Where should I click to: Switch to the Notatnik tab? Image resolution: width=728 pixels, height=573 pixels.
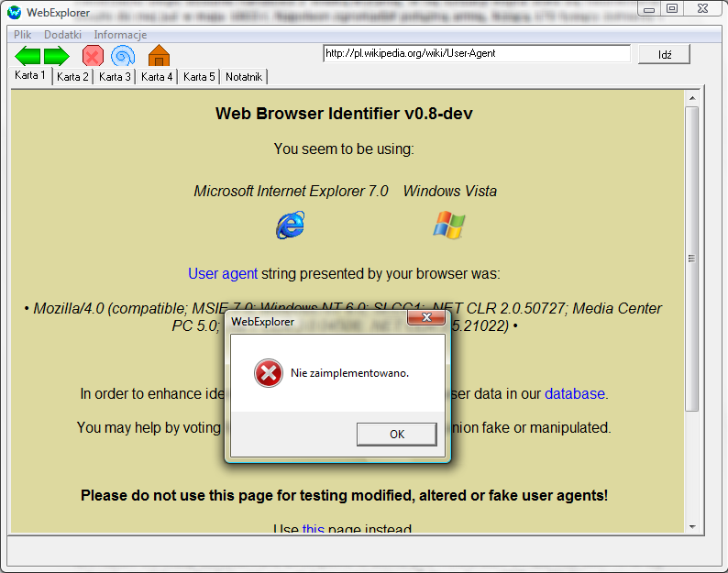click(x=244, y=77)
